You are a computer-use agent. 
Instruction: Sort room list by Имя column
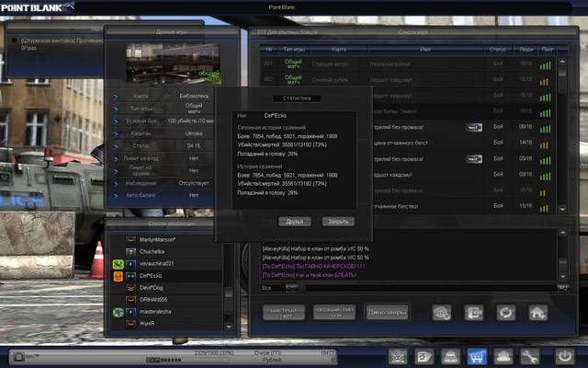(424, 49)
